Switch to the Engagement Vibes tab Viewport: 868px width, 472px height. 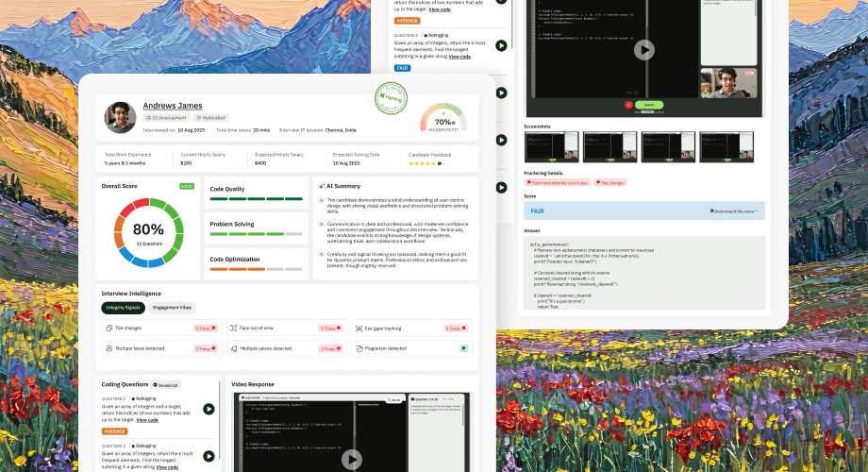(172, 308)
